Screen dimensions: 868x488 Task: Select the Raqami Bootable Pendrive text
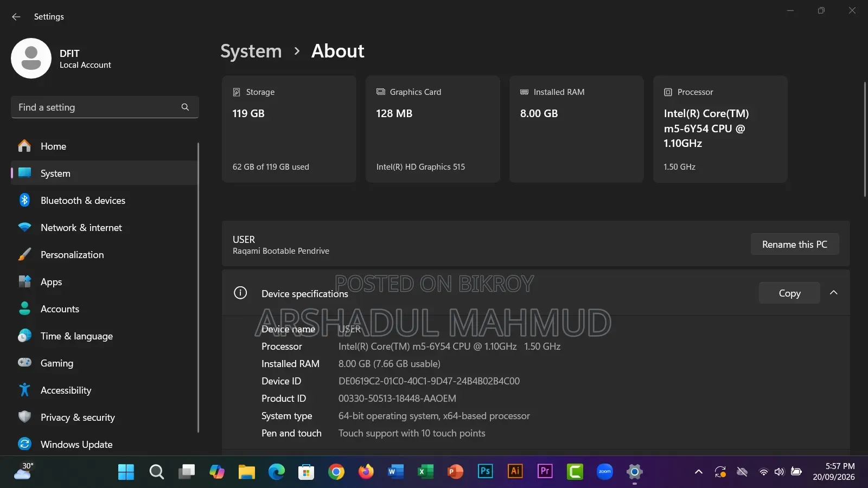click(x=281, y=251)
